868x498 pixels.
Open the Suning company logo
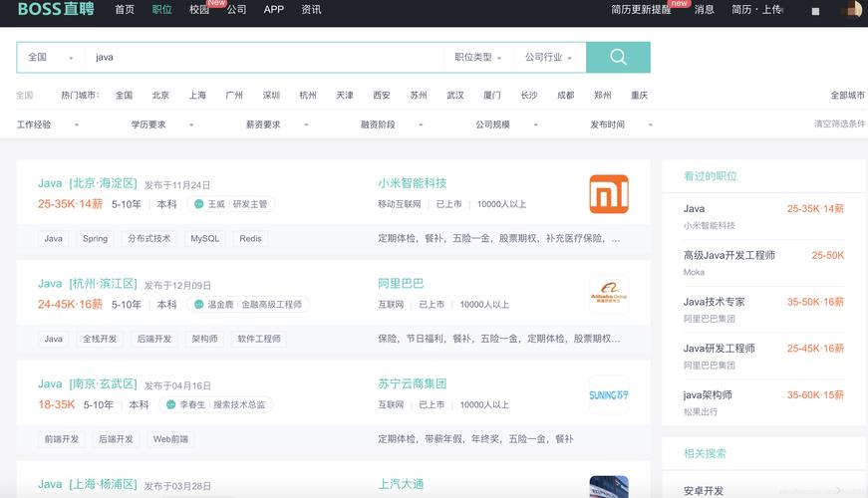tap(609, 394)
